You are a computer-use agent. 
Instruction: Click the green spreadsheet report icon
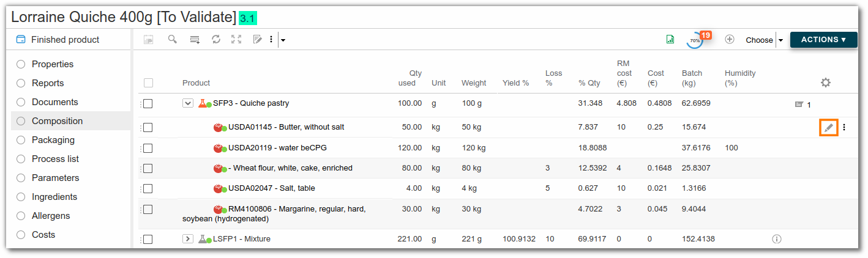pos(670,40)
